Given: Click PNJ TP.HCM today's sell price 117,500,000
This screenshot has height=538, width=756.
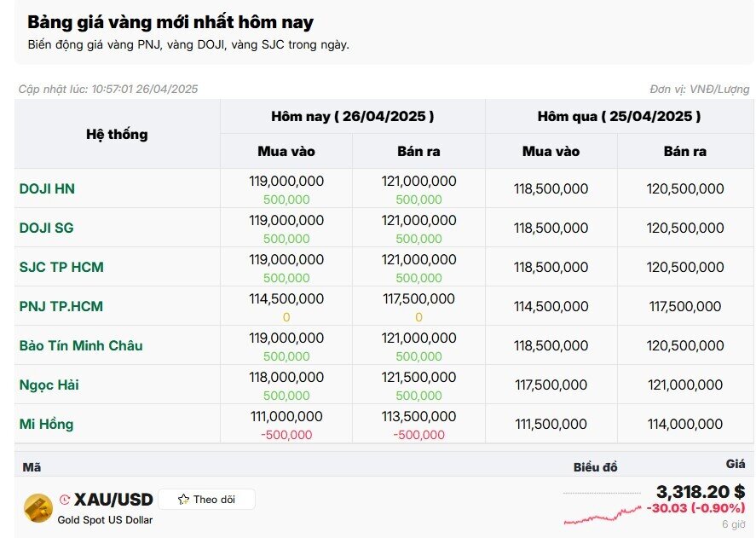Looking at the screenshot, I should tap(418, 298).
